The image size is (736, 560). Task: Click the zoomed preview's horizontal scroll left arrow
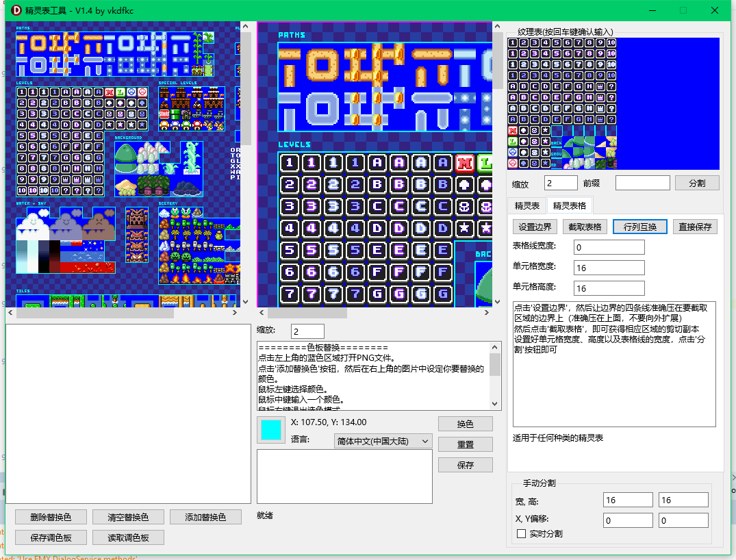click(x=262, y=312)
